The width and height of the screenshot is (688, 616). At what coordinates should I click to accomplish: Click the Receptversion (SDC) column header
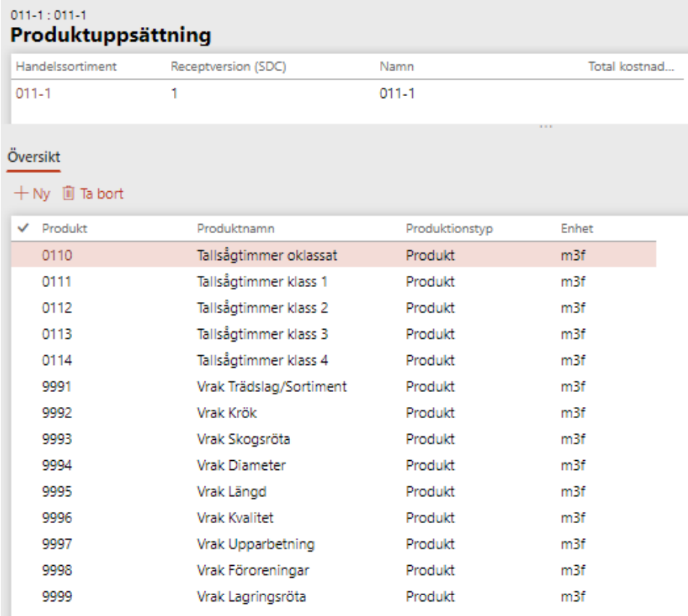tap(229, 67)
